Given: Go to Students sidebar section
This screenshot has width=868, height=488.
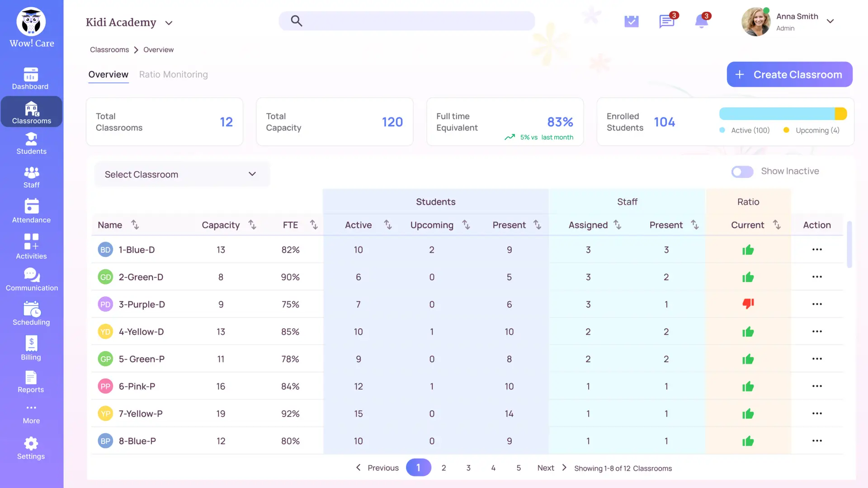Looking at the screenshot, I should (x=31, y=143).
